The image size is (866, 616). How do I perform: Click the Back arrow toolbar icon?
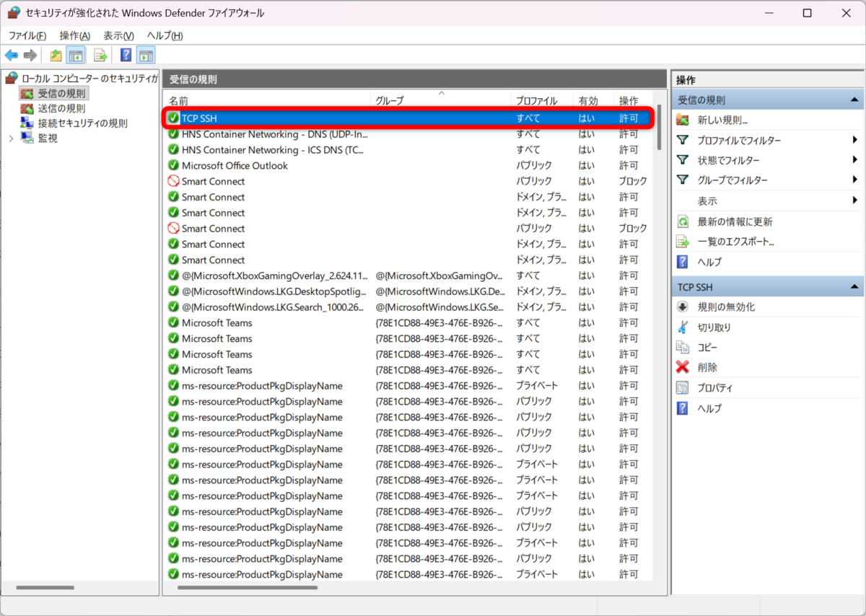pos(12,55)
